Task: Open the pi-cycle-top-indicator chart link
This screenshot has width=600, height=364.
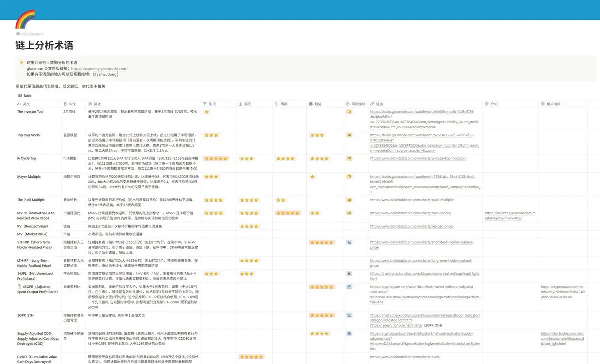Action: (x=418, y=158)
